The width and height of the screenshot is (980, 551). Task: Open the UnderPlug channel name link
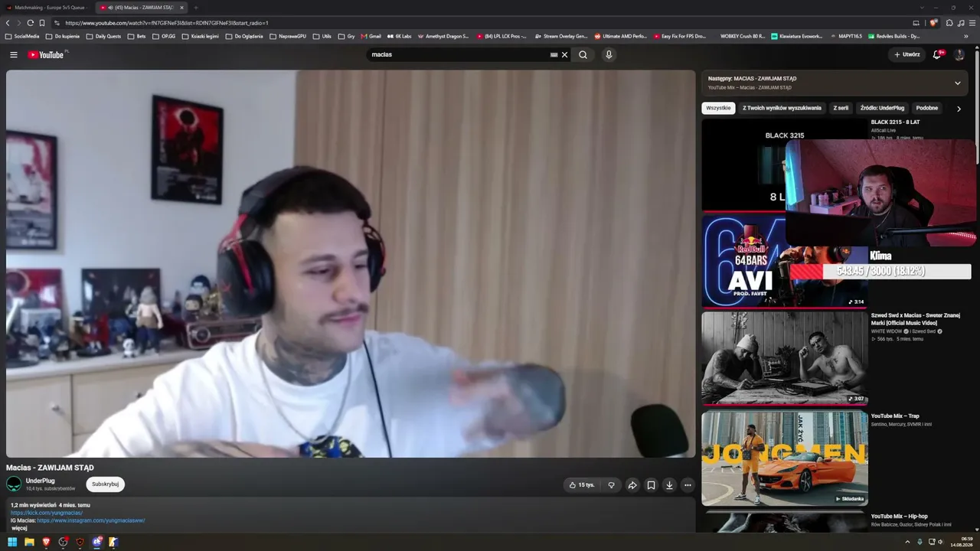point(40,481)
